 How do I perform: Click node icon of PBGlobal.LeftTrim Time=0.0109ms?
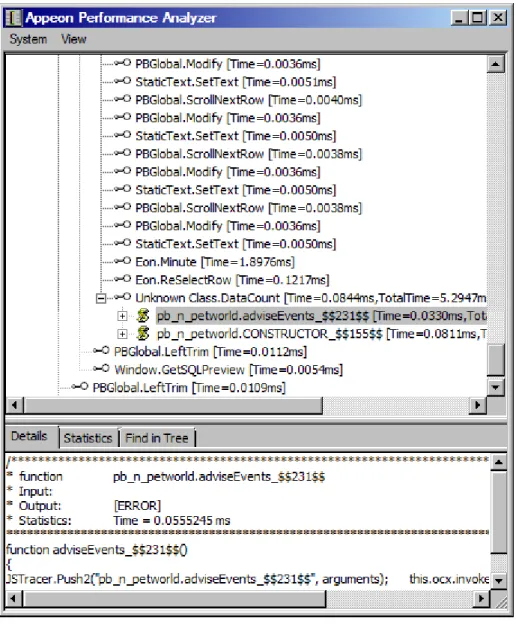[x=80, y=387]
